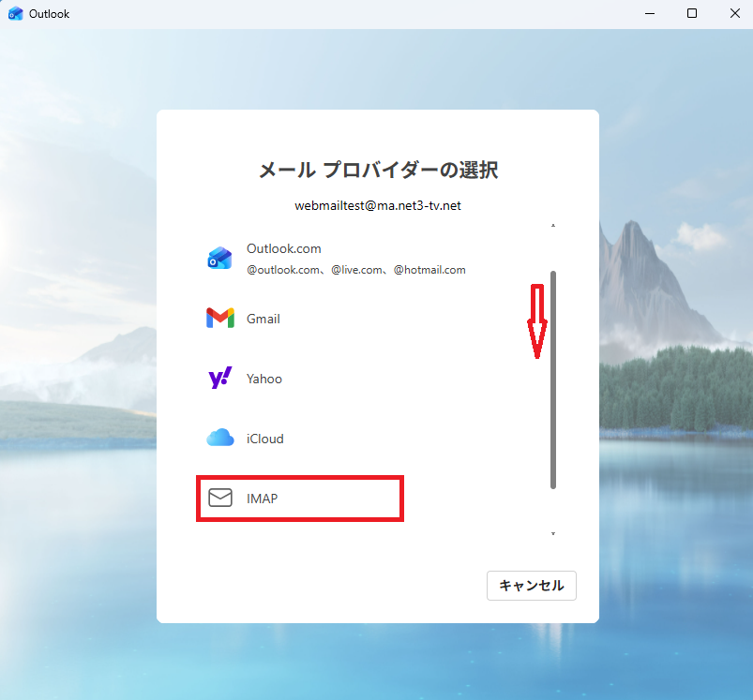Close the Outlook window
This screenshot has width=753, height=700.
[735, 13]
